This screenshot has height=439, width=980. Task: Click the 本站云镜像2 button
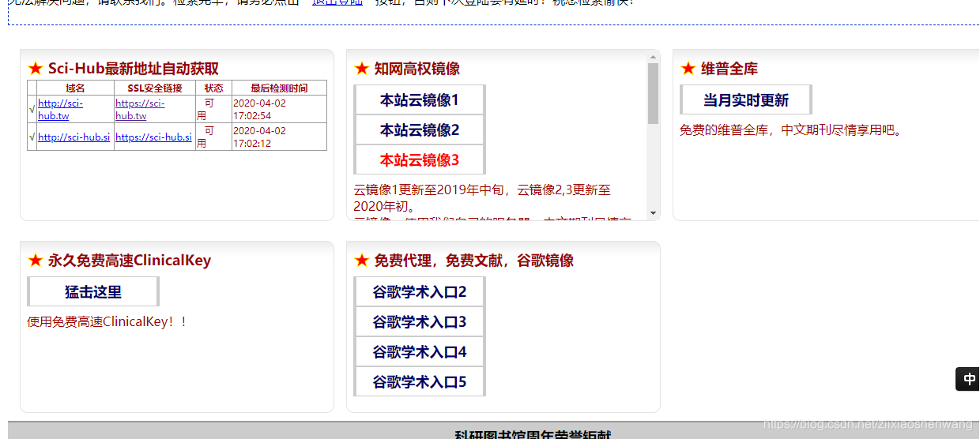pyautogui.click(x=420, y=130)
